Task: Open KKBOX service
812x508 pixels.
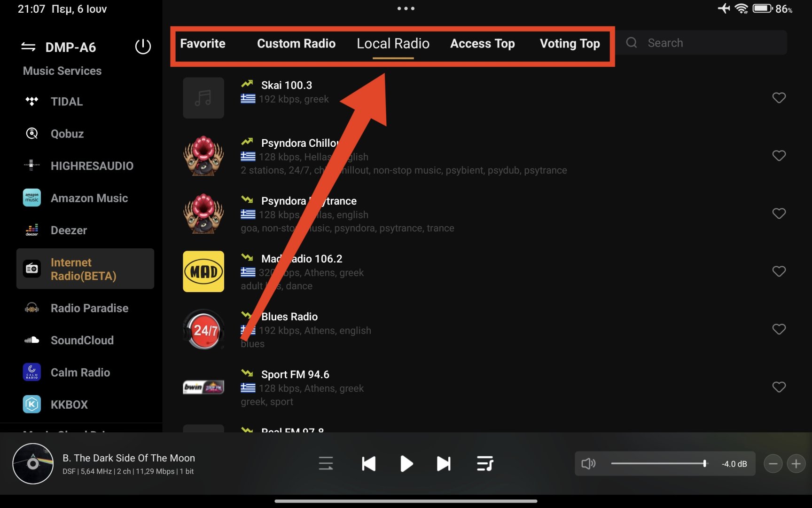Action: pyautogui.click(x=69, y=405)
